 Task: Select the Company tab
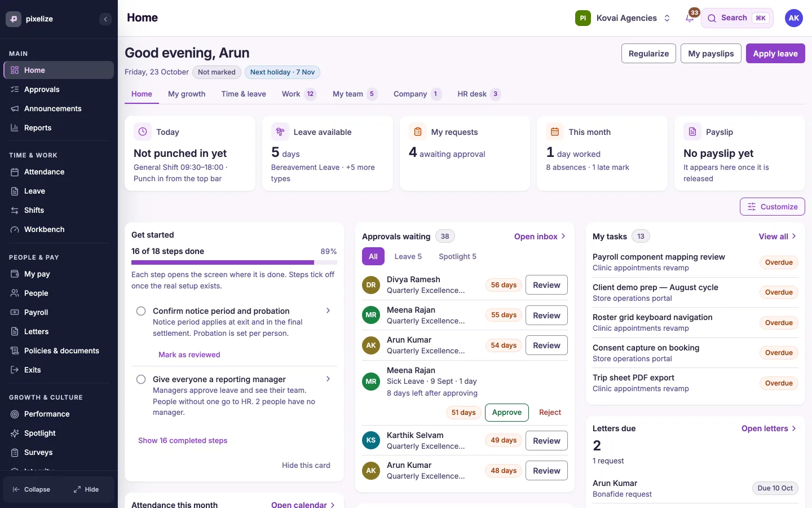point(417,94)
